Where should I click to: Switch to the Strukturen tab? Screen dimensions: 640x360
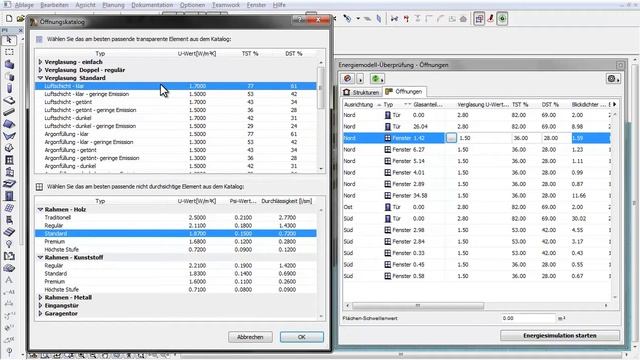pos(361,92)
